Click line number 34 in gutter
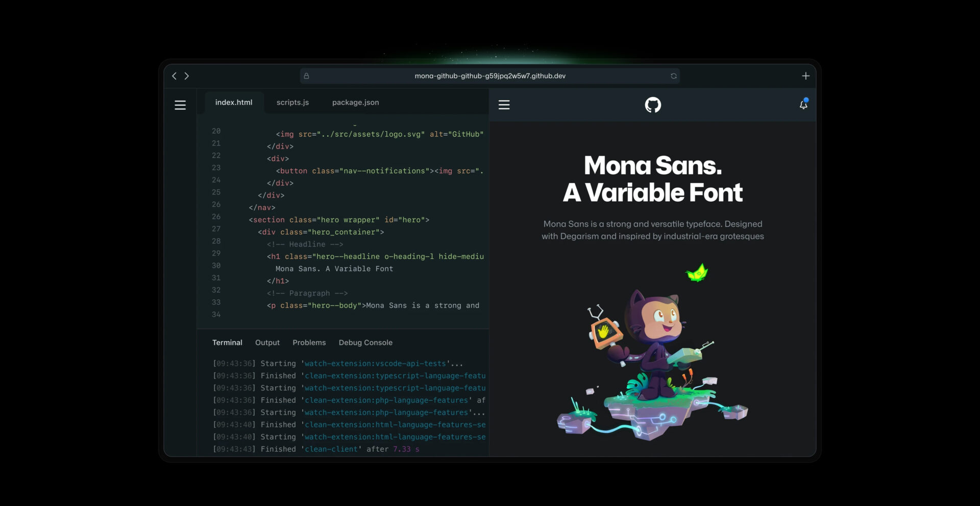 click(216, 315)
